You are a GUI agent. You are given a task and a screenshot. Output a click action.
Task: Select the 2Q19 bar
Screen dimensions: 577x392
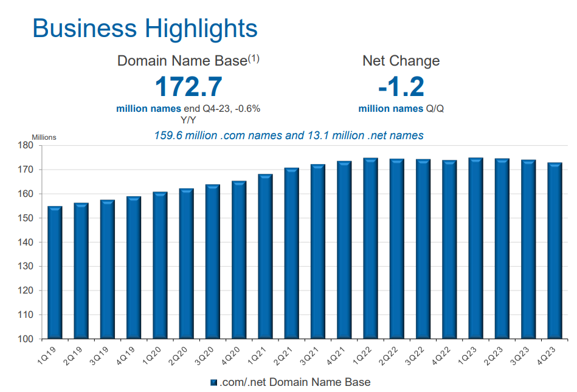[x=81, y=270]
